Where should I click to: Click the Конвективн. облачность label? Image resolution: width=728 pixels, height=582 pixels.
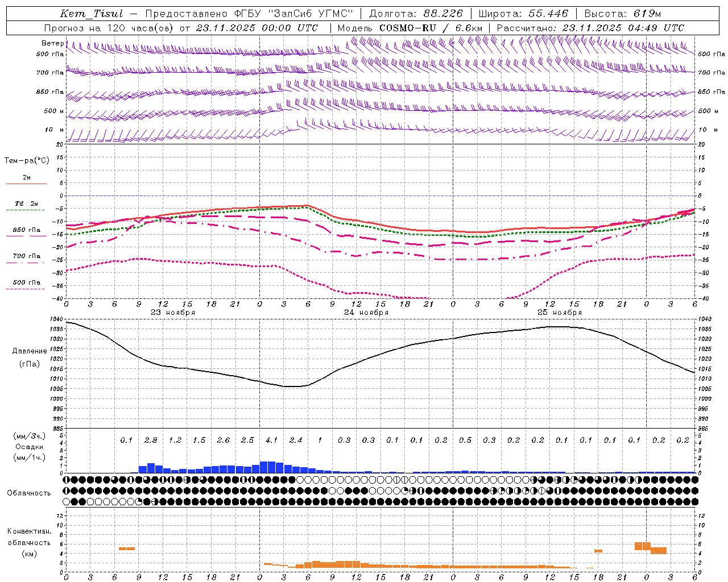29,537
